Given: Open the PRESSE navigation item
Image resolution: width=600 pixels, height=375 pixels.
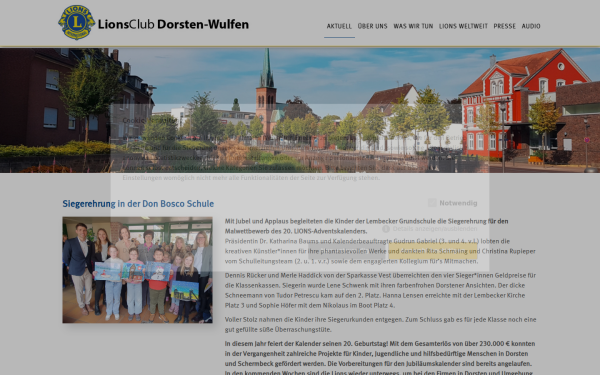Looking at the screenshot, I should click(x=504, y=26).
